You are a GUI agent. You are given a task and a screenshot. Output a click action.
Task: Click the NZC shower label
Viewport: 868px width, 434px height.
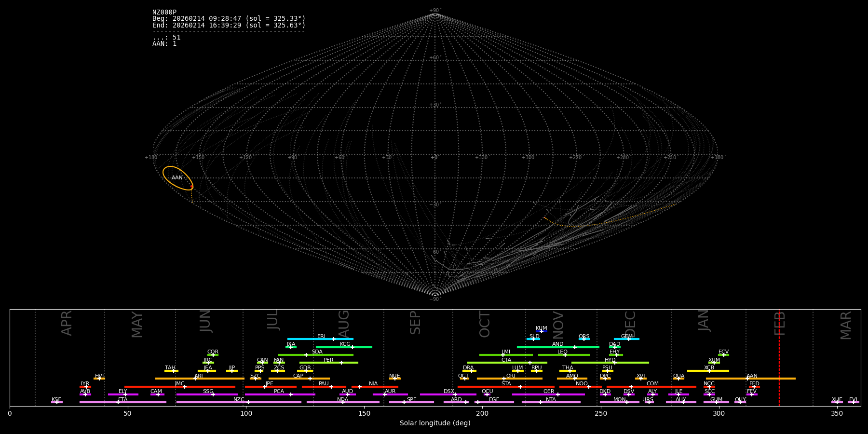239,400
